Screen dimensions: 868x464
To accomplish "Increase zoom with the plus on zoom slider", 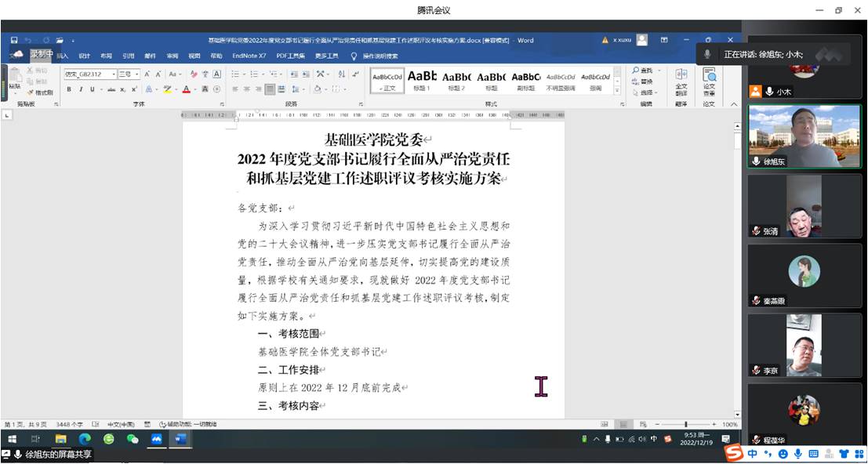I will pos(714,424).
